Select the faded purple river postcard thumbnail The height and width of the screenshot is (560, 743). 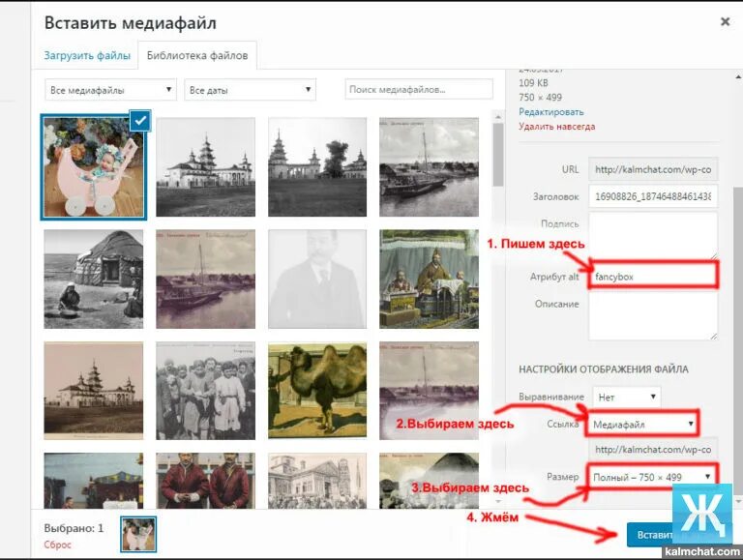pos(429,391)
